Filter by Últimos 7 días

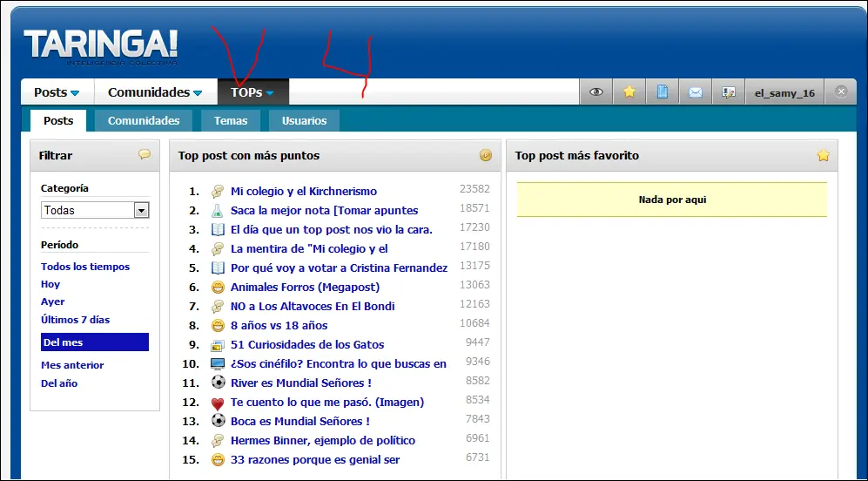coord(75,320)
